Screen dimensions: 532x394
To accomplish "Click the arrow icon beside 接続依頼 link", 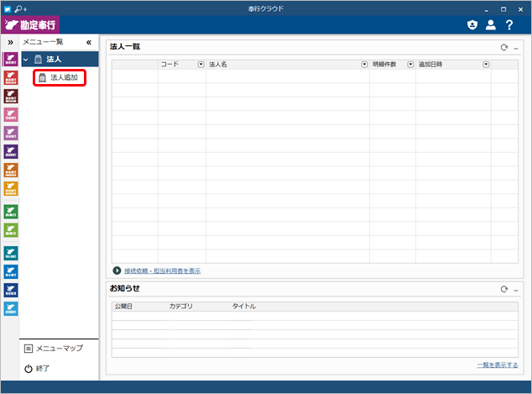I will [x=117, y=271].
